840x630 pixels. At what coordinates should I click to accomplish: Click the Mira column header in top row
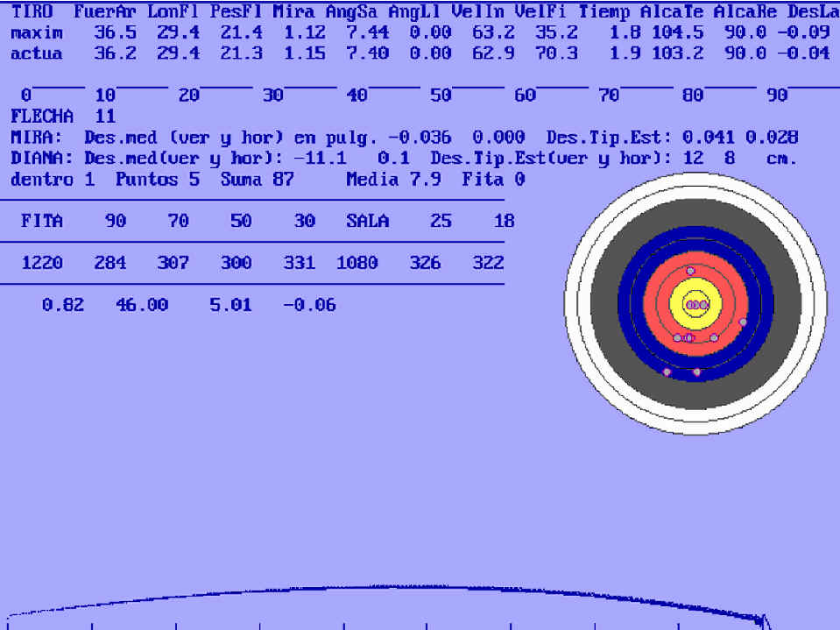(293, 11)
